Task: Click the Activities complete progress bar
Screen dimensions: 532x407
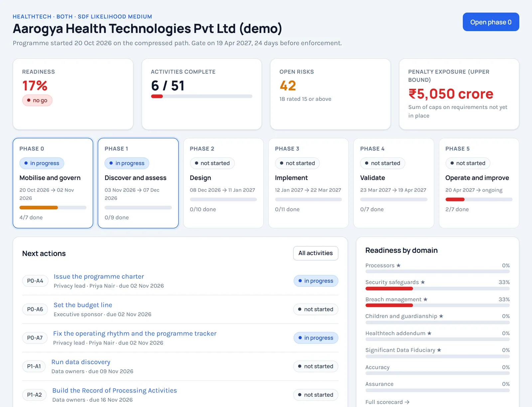Action: pyautogui.click(x=201, y=96)
